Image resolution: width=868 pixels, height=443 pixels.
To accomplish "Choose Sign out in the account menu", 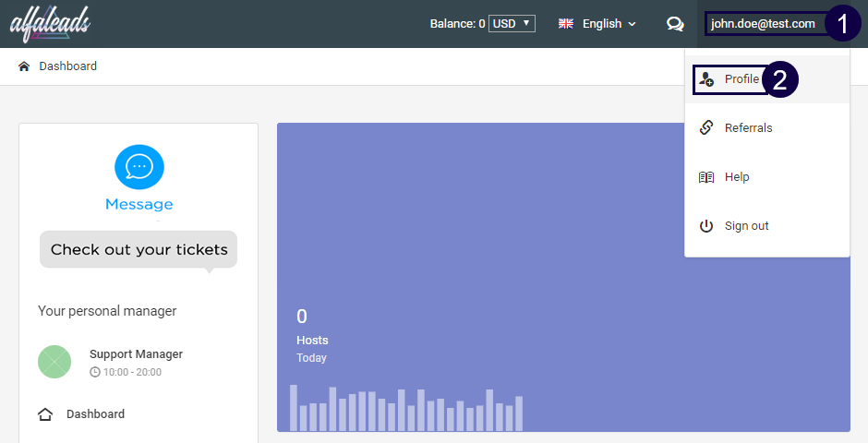I will [746, 226].
